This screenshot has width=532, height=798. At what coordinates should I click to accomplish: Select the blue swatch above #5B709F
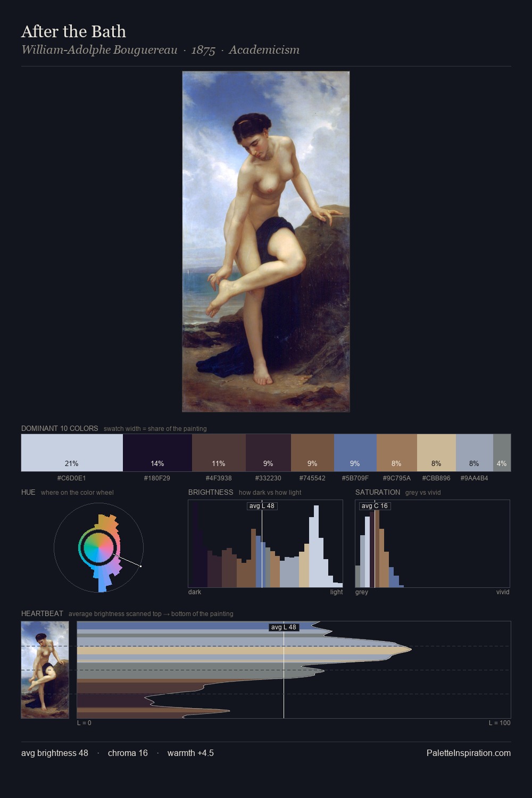pos(355,453)
